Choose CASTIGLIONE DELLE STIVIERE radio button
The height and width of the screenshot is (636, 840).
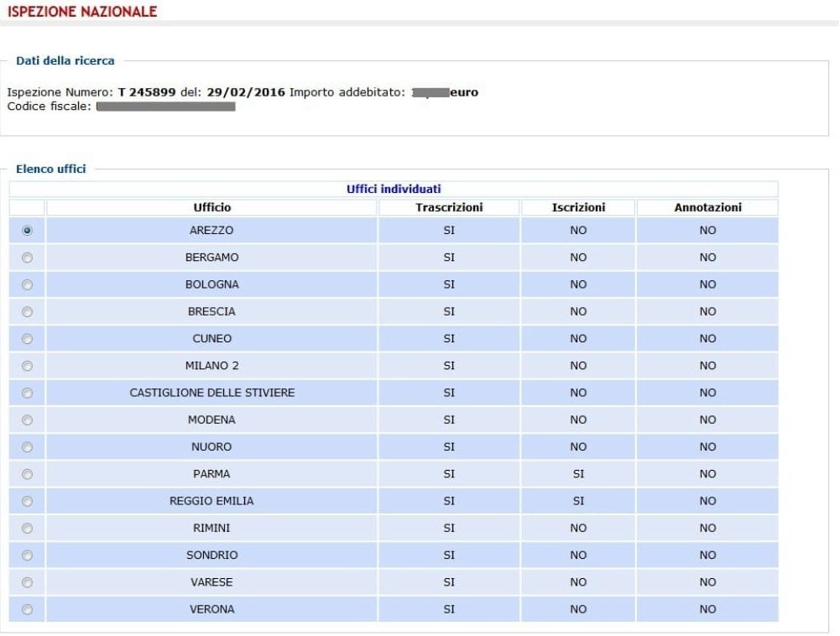(27, 393)
